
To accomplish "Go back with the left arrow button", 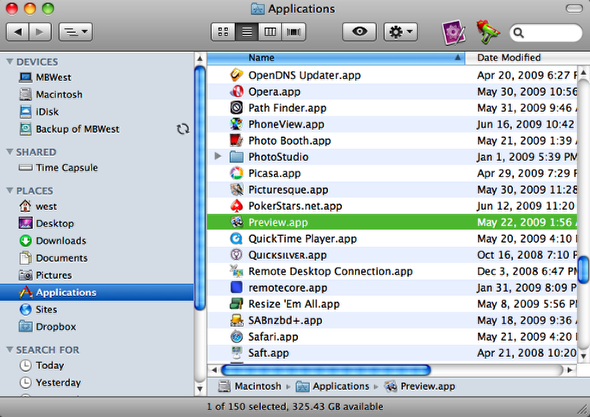I will [18, 32].
